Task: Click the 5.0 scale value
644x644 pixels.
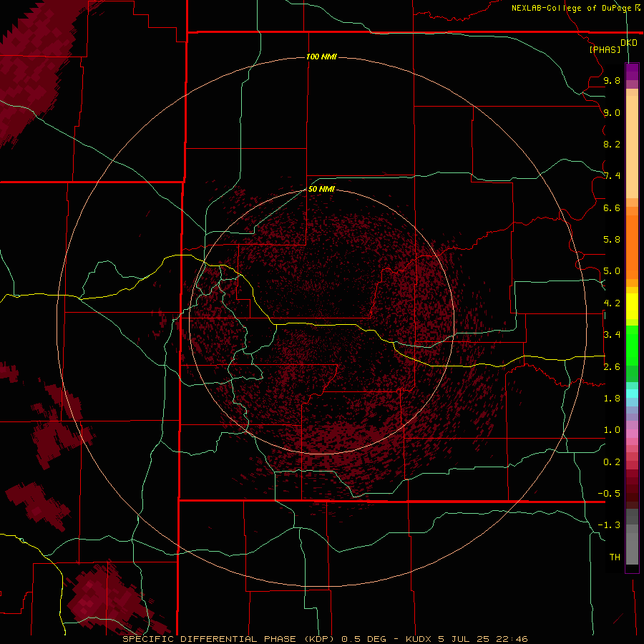Action: tap(612, 271)
